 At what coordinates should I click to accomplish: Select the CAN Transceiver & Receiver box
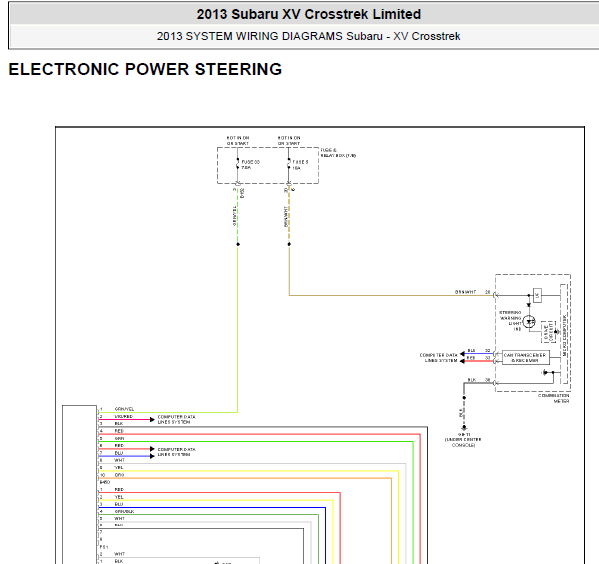526,358
